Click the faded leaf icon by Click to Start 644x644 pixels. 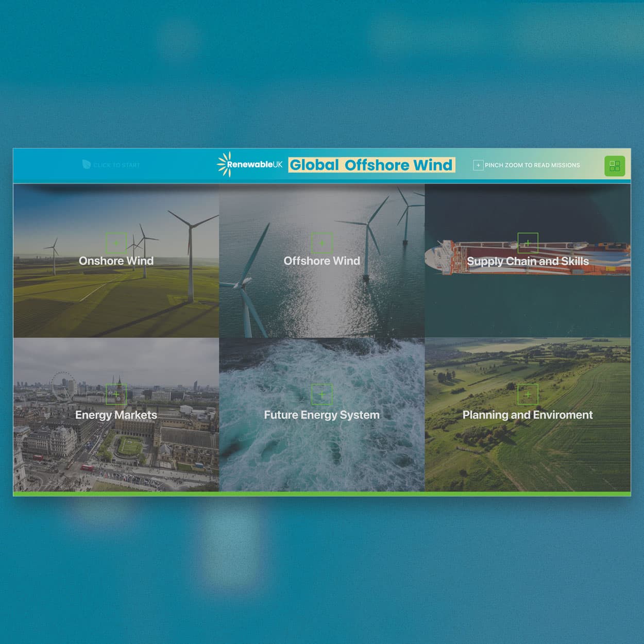pyautogui.click(x=87, y=164)
